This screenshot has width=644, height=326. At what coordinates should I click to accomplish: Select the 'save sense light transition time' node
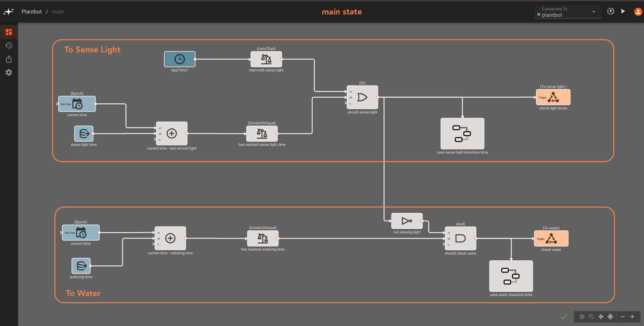463,133
